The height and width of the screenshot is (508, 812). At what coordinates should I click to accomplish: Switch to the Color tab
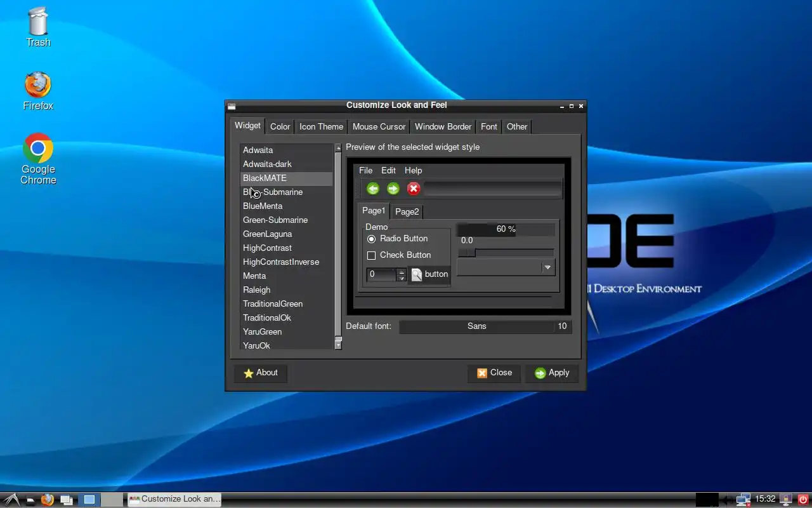point(280,126)
